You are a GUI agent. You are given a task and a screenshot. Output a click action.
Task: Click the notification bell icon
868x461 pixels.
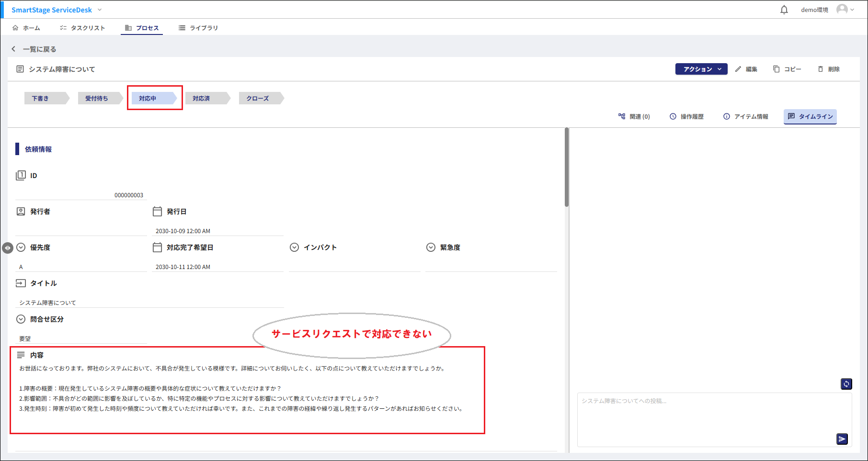tap(784, 10)
